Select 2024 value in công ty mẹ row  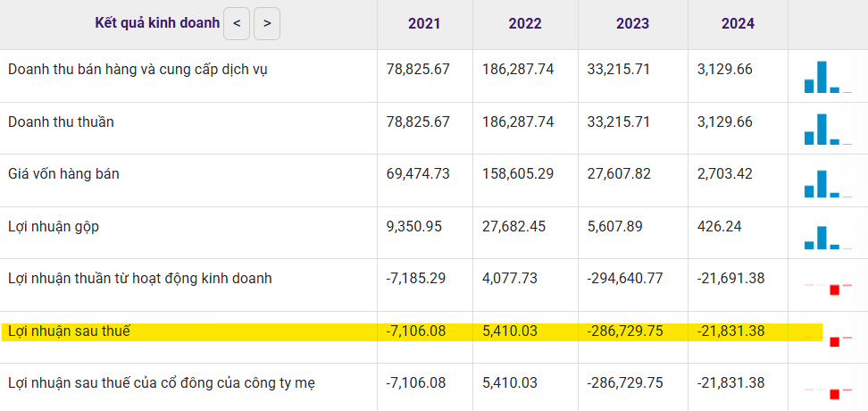[730, 382]
